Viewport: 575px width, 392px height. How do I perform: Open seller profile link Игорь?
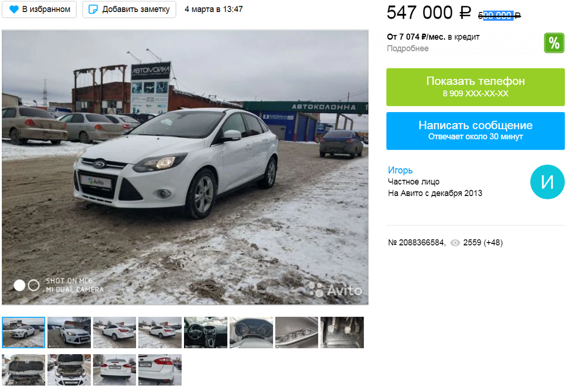click(400, 170)
